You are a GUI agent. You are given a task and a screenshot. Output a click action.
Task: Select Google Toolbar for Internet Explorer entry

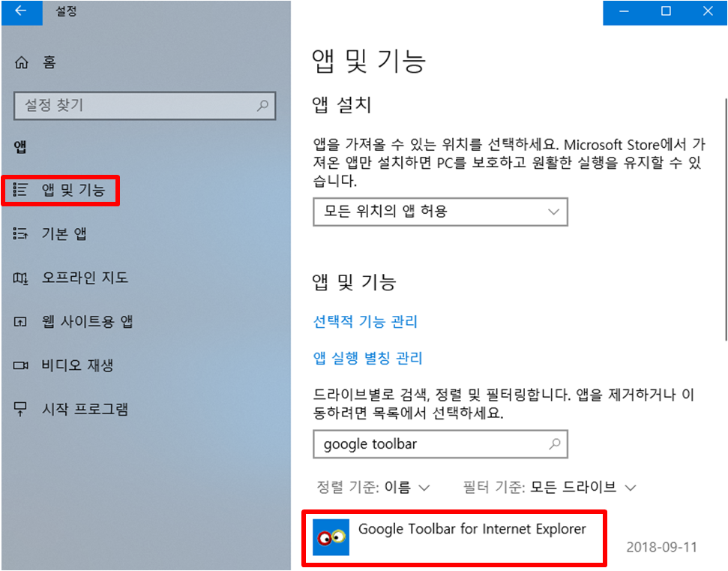454,538
